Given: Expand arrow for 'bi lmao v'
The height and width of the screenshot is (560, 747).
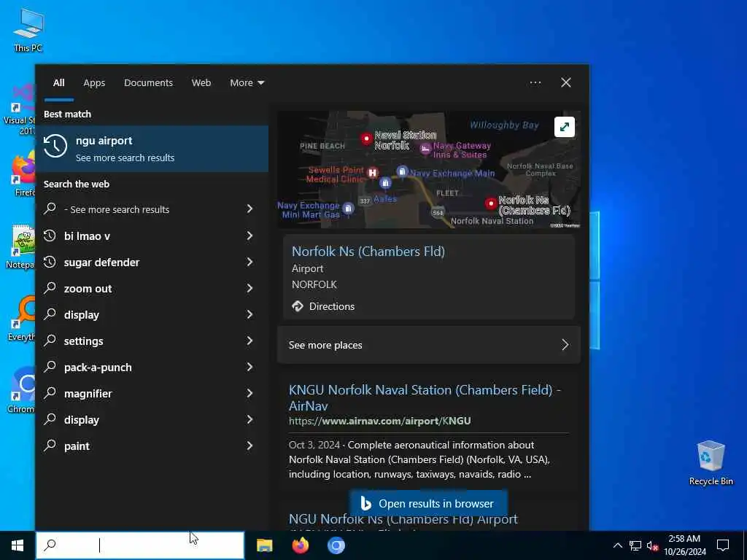Looking at the screenshot, I should click(x=249, y=236).
